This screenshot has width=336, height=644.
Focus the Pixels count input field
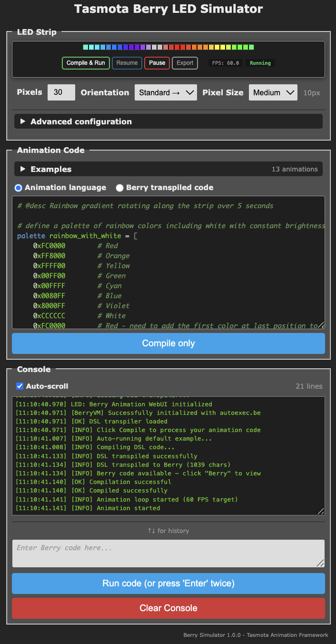(61, 92)
